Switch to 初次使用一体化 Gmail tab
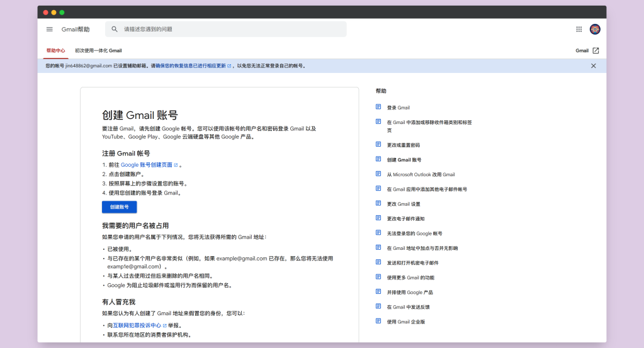644x348 pixels. [98, 50]
